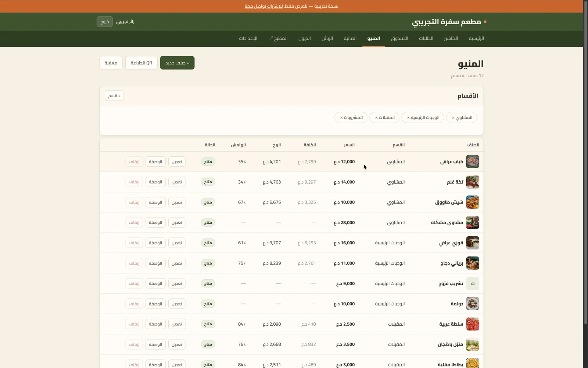588x368 pixels.
Task: Edit the شيش طاووق item
Action: (177, 202)
